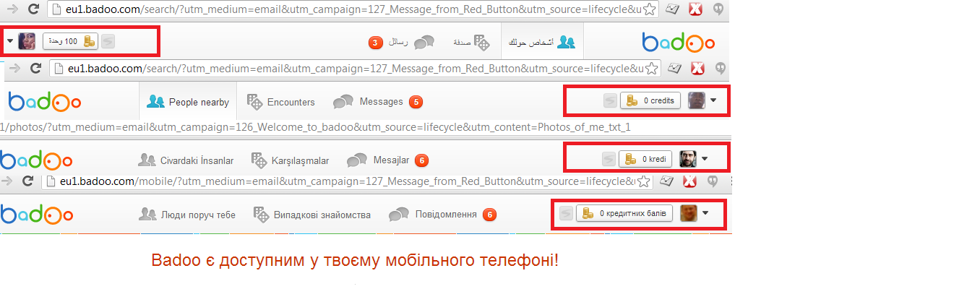Click the grey S icon next to 100 وحدة

(107, 41)
